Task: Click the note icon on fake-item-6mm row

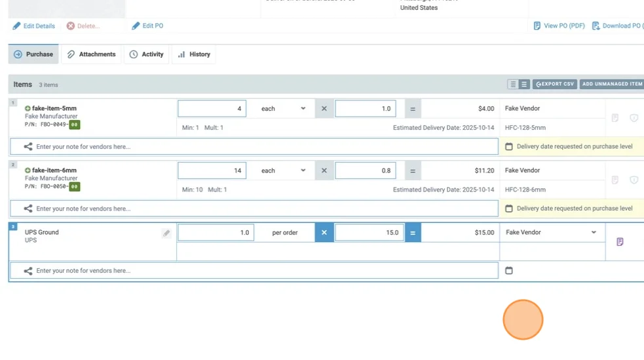Action: click(615, 180)
